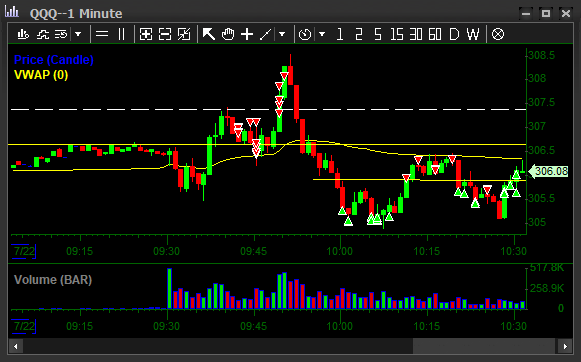581x362 pixels.
Task: Click the 258.9K volume axis label
Action: 547,288
